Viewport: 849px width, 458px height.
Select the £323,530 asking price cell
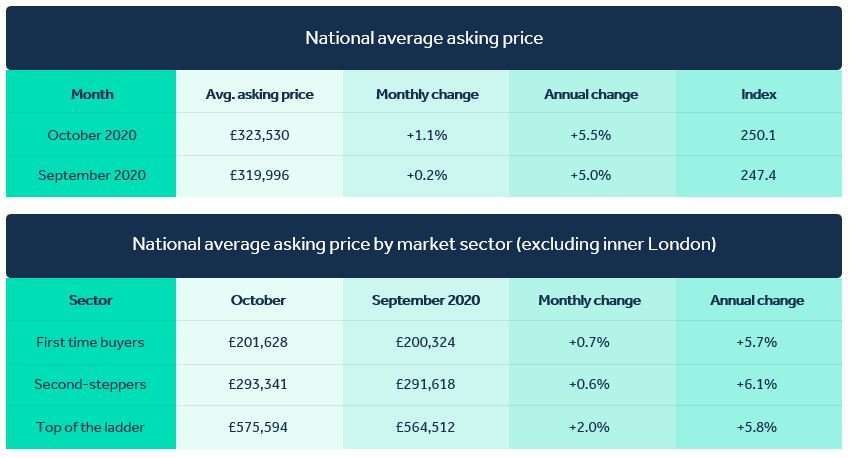[x=259, y=135]
